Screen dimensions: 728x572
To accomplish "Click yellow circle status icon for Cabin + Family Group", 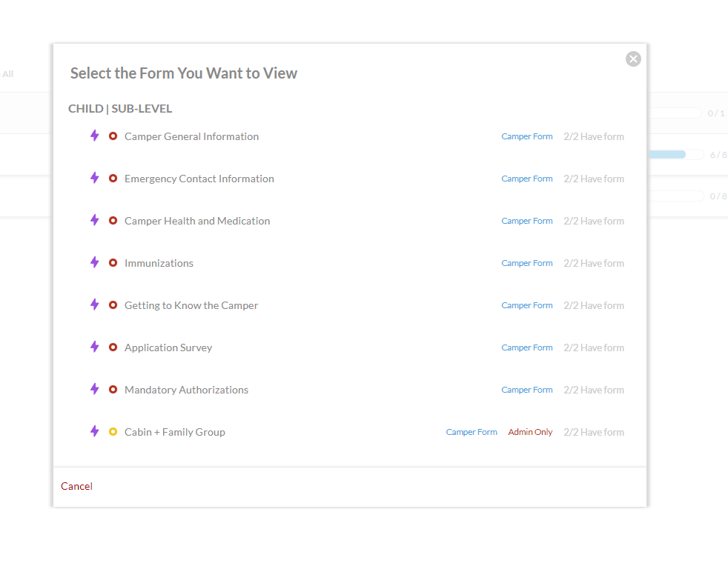I will pyautogui.click(x=113, y=432).
